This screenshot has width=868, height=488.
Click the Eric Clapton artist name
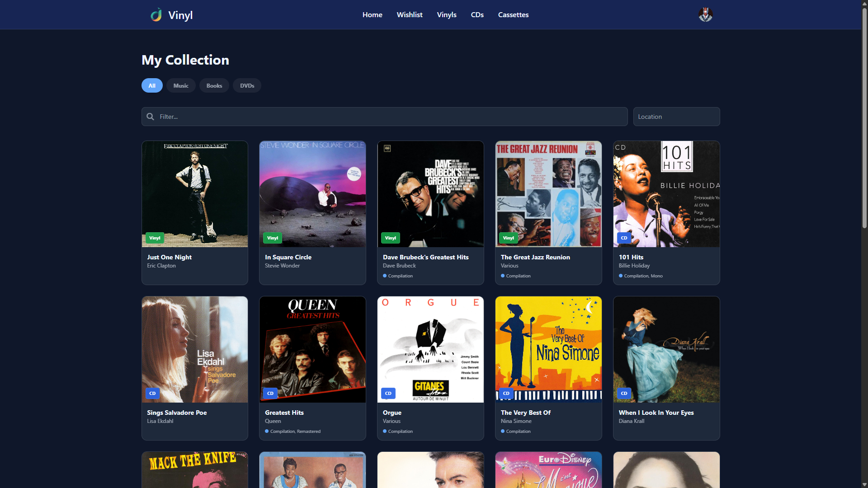(x=161, y=266)
